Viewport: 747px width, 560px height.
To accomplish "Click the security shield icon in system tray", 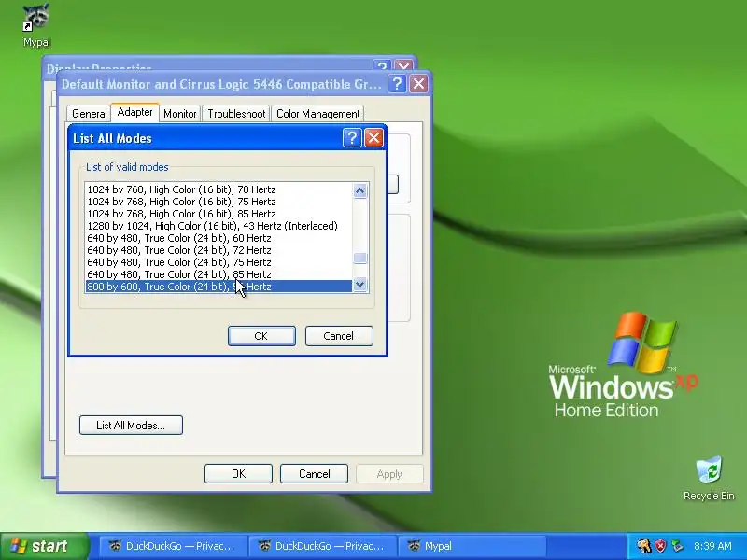I will click(660, 546).
